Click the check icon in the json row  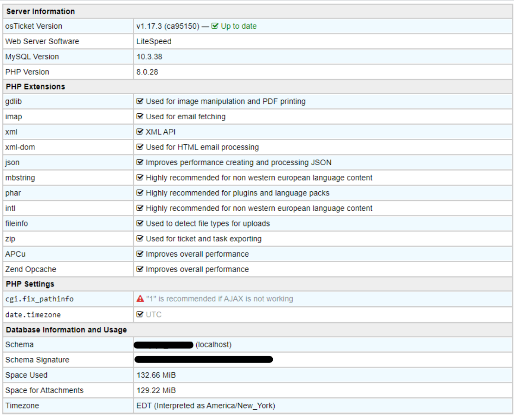point(140,162)
